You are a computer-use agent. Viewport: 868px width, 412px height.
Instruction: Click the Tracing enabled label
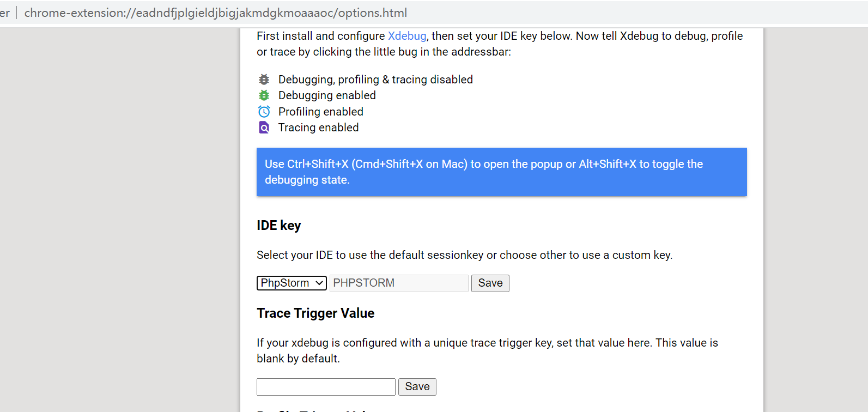pos(318,128)
